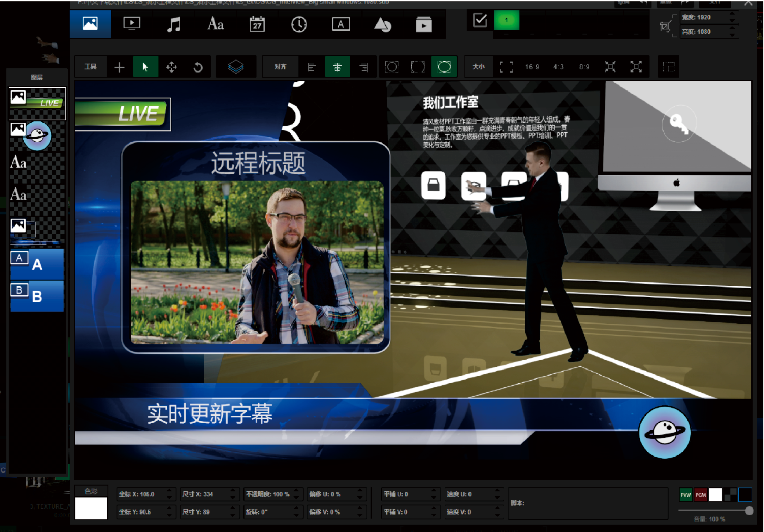Increase the width 1920 stepper
This screenshot has width=764, height=532.
click(x=732, y=14)
